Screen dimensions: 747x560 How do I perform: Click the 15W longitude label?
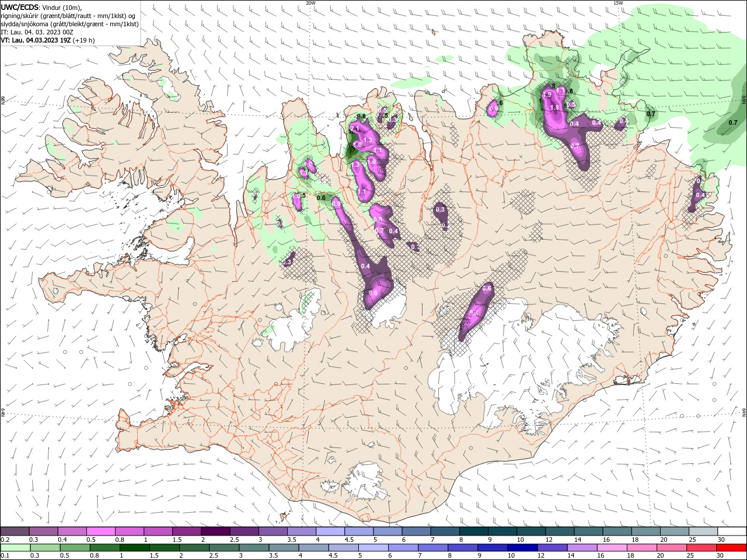(618, 3)
